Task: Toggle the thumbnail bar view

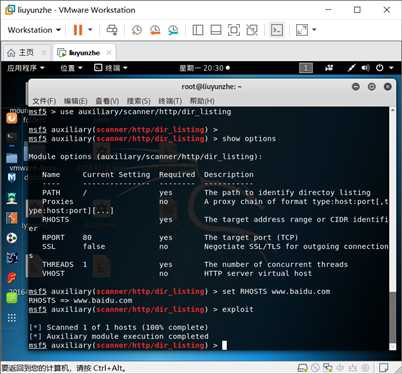Action: [216, 30]
